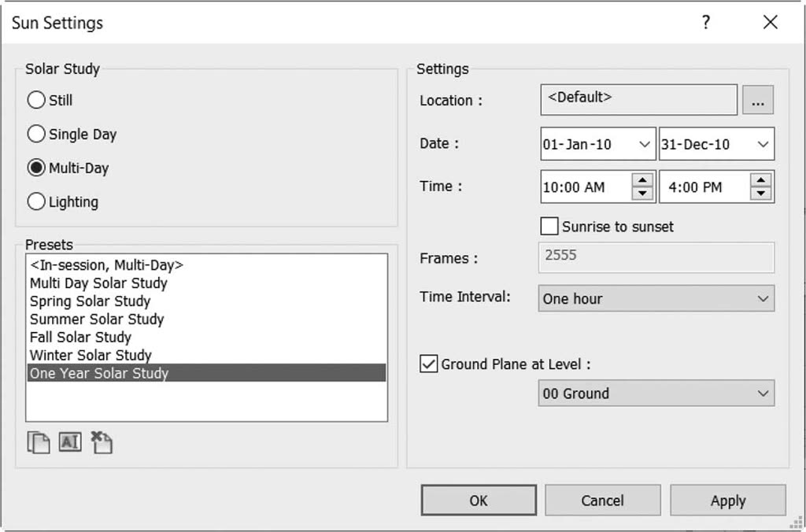Close the Sun Settings dialog
The height and width of the screenshot is (532, 806).
770,22
